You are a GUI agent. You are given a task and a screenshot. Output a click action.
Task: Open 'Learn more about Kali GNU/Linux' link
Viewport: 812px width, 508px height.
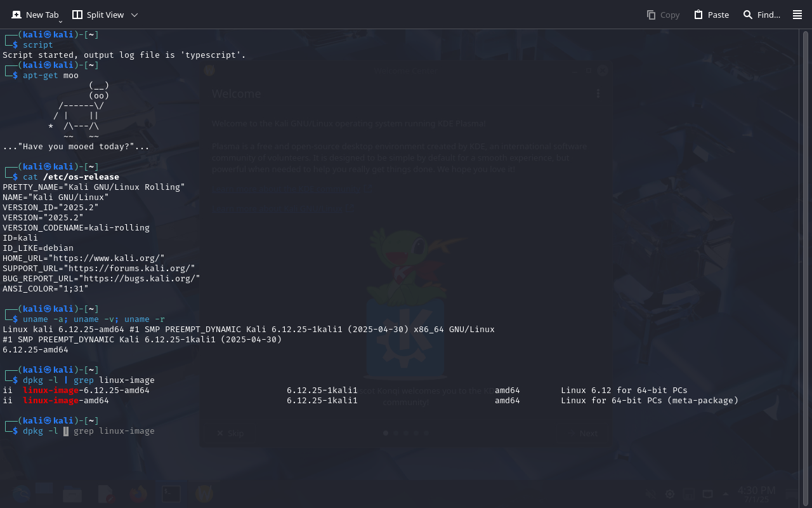pos(283,208)
